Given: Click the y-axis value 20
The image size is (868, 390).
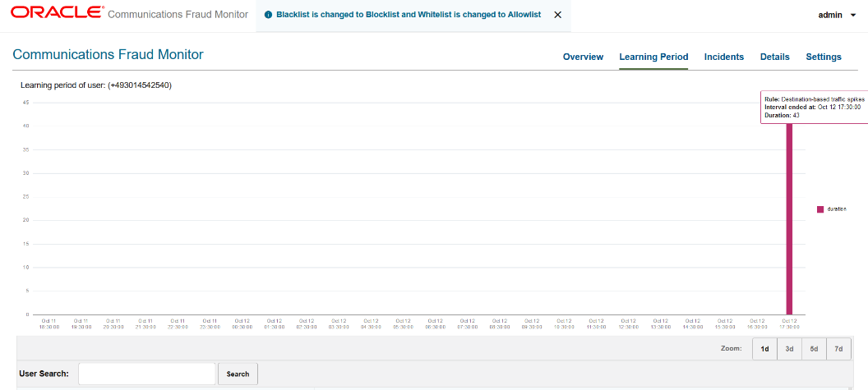Looking at the screenshot, I should point(26,220).
